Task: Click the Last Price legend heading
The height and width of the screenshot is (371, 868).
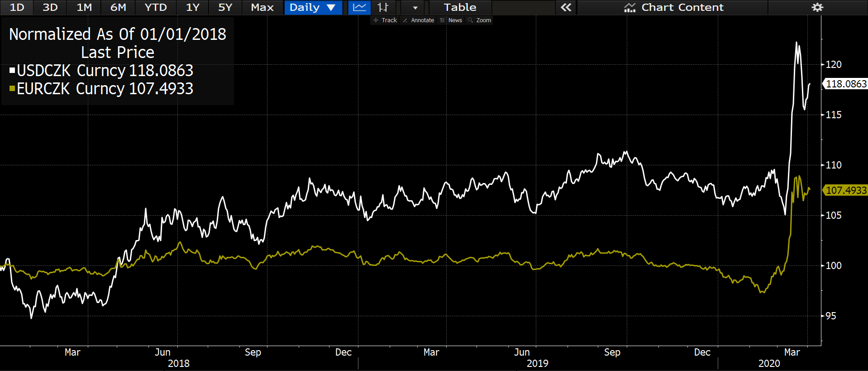Action: pos(118,52)
